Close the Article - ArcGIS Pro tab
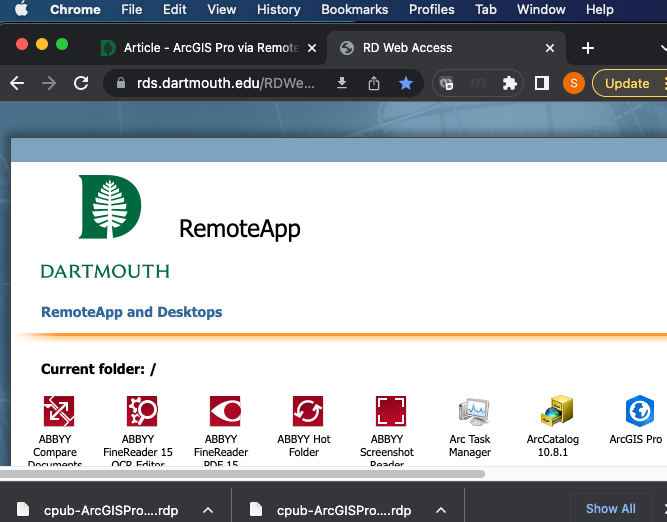Viewport: 667px width, 522px height. pyautogui.click(x=312, y=48)
